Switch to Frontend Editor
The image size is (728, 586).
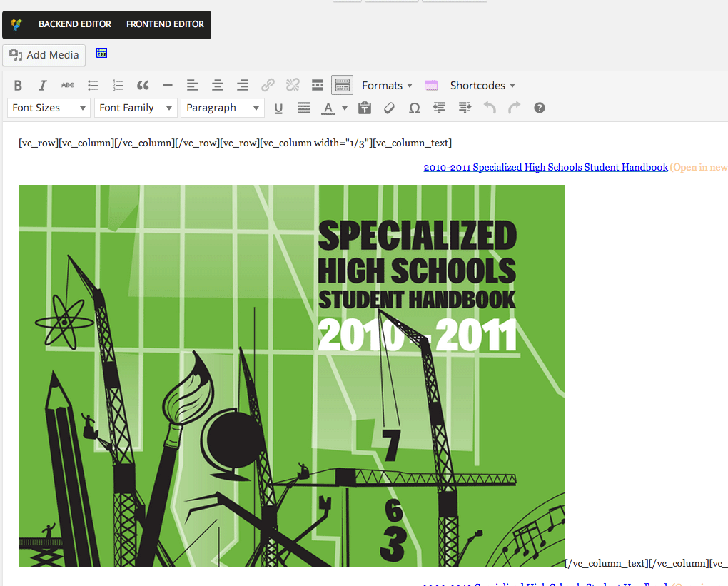pyautogui.click(x=165, y=24)
